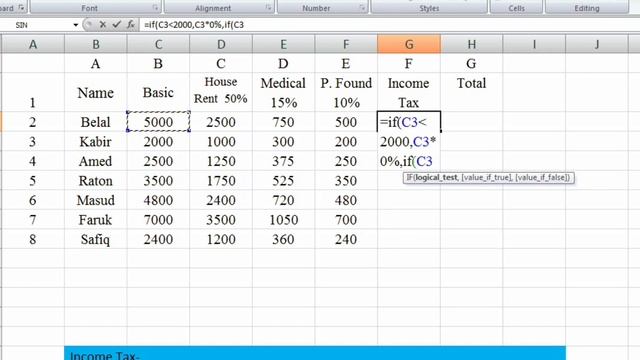
Task: Open the Font group dialog launcher
Action: [155, 8]
